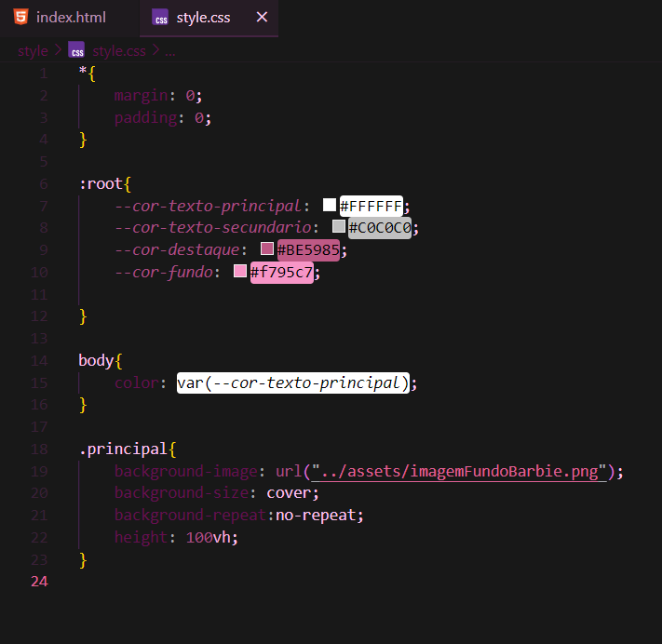Image resolution: width=662 pixels, height=644 pixels.
Task: Click the #BE5985 hex value text
Action: (x=308, y=250)
